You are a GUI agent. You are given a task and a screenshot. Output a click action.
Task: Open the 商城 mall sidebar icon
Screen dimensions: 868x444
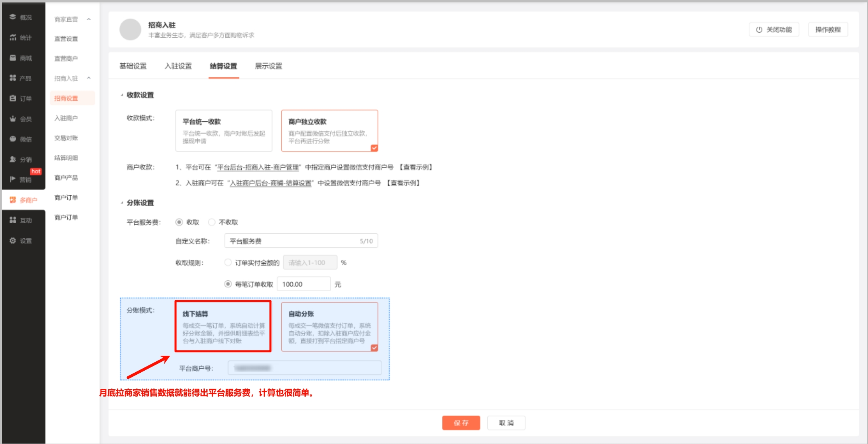pos(13,58)
